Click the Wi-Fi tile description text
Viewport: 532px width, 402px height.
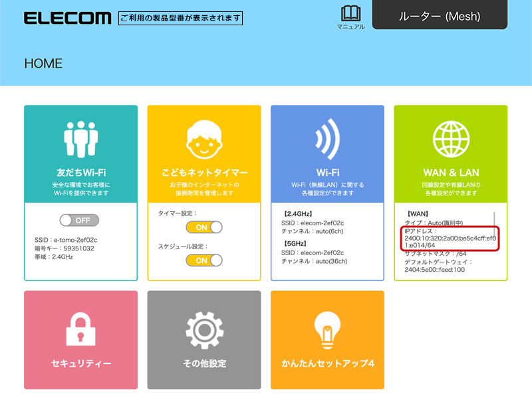[328, 189]
